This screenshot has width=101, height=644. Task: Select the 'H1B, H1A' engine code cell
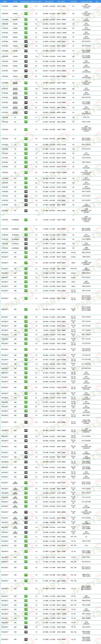click(x=86, y=117)
